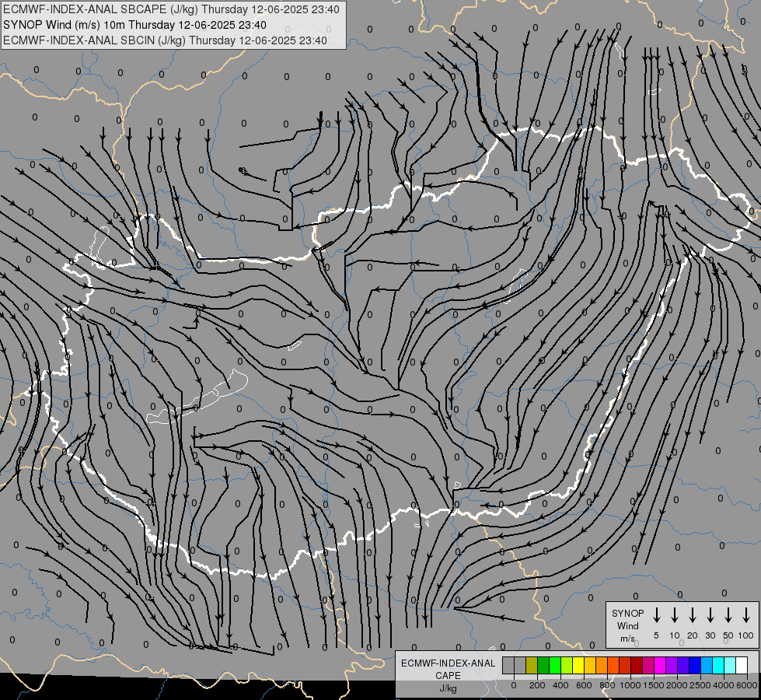Click the '2500' tick on CAPE scale
This screenshot has width=761, height=700.
[x=700, y=685]
